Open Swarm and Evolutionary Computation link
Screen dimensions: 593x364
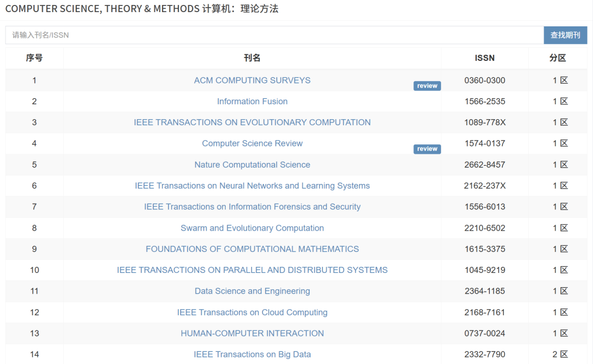tap(252, 228)
